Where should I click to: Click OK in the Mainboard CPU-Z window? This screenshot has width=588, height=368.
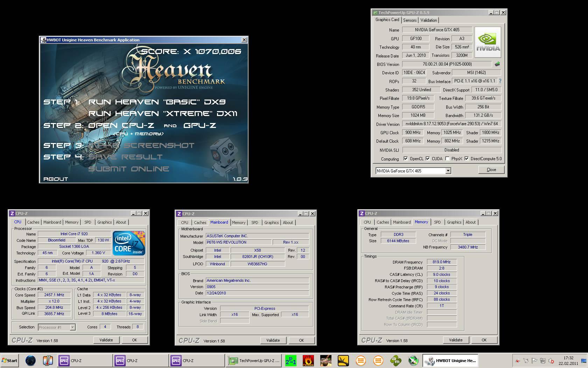pyautogui.click(x=301, y=340)
